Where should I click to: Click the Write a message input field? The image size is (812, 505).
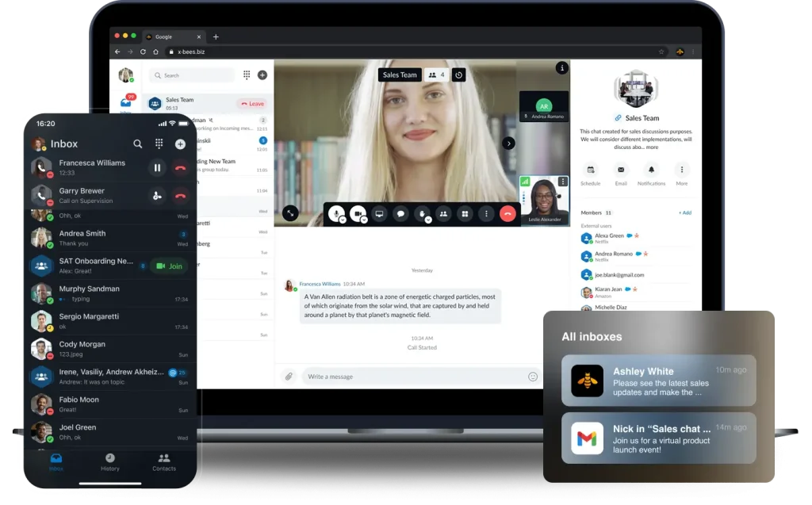point(412,377)
